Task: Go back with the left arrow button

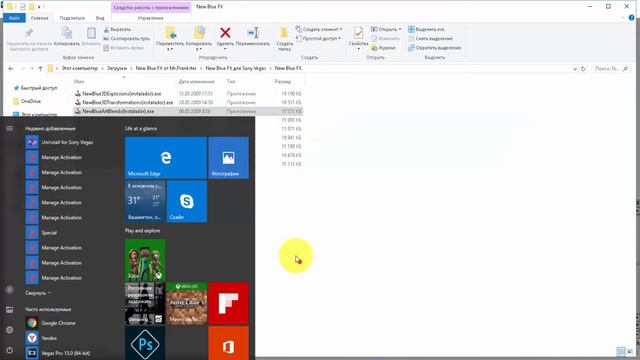Action: (11, 69)
